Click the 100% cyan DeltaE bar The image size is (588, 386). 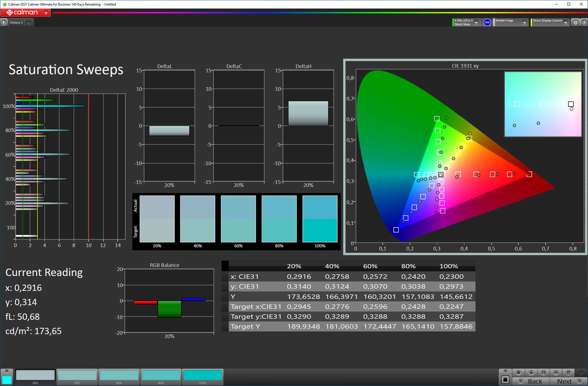(x=50, y=106)
